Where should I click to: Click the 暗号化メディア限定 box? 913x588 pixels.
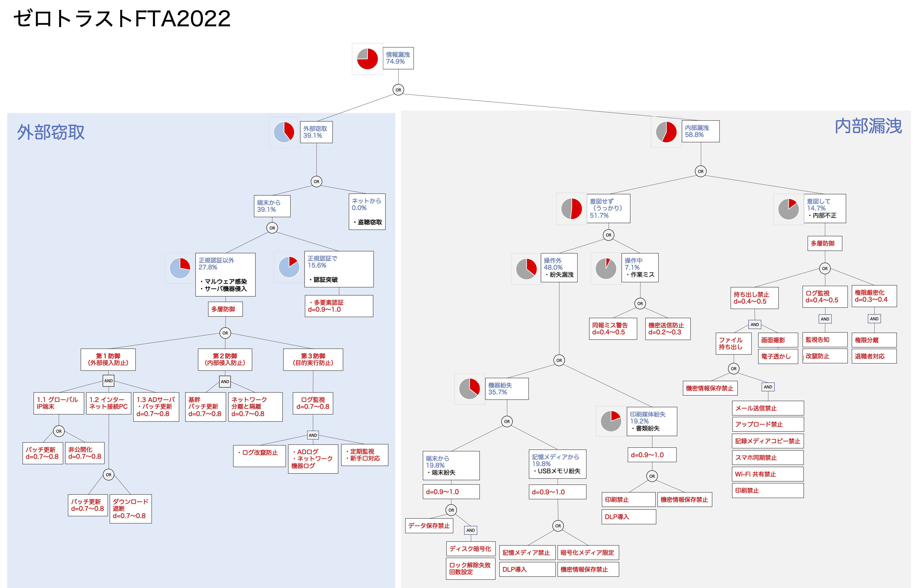click(588, 553)
